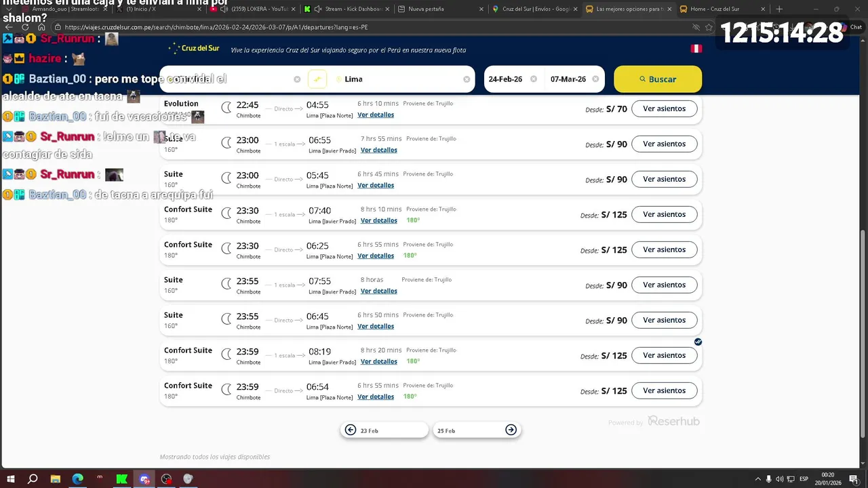Select the Peru flag language icon
The image size is (868, 488).
696,49
